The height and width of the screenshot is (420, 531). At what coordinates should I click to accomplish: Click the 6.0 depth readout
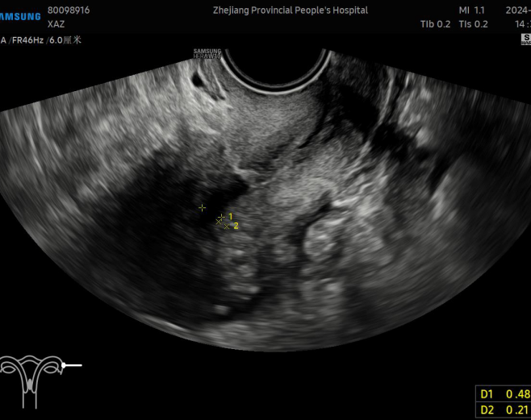coord(65,40)
